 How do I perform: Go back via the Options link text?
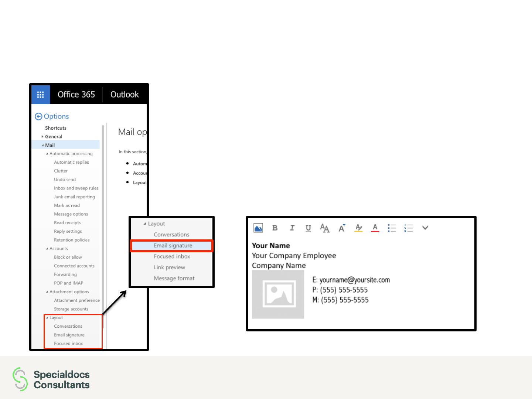56,116
